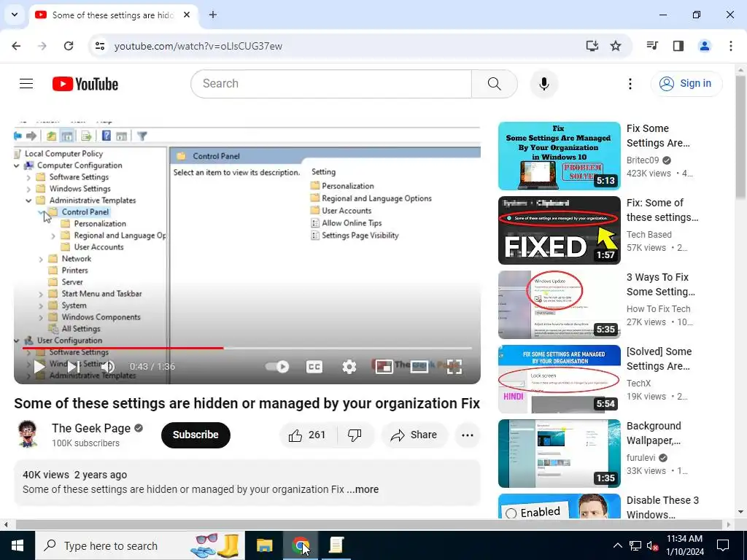Open media controls in Chrome toolbar
This screenshot has height=560, width=747.
click(x=652, y=46)
